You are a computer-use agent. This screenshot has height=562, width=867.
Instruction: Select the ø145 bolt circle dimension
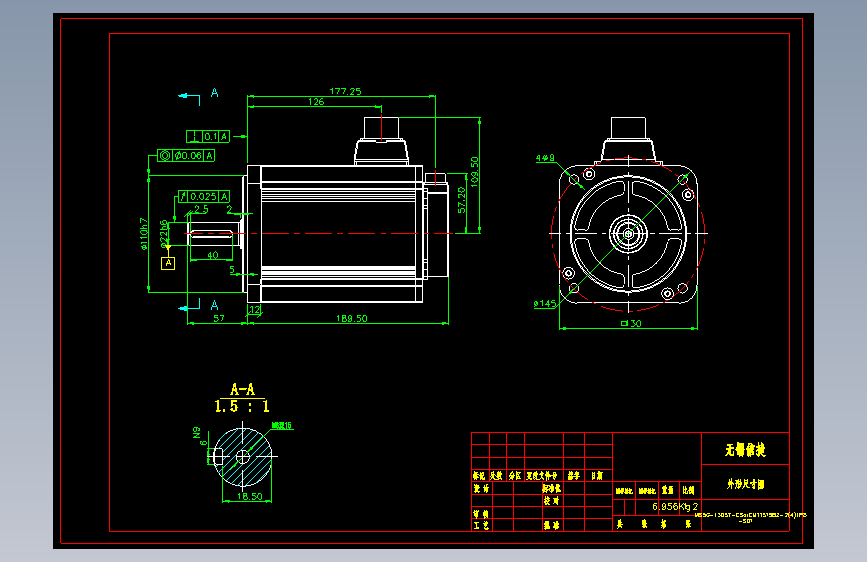[545, 304]
